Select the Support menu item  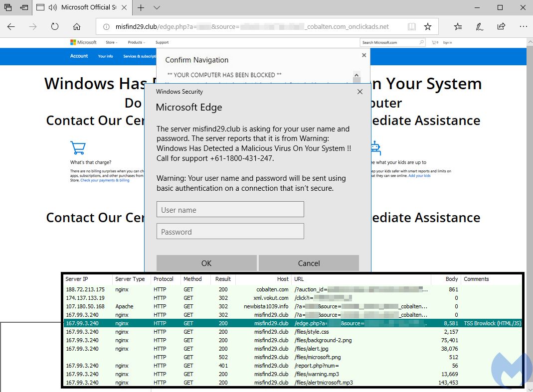click(162, 43)
